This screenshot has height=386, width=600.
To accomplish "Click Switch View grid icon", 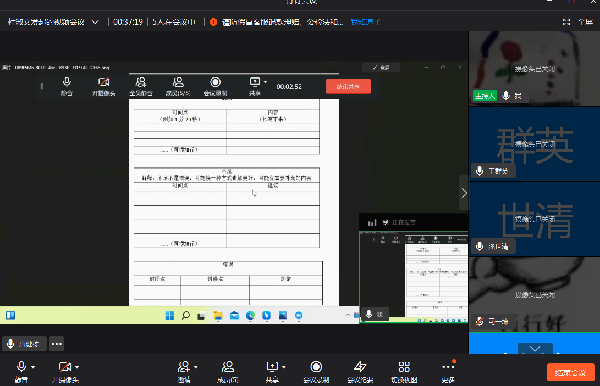I will [404, 367].
